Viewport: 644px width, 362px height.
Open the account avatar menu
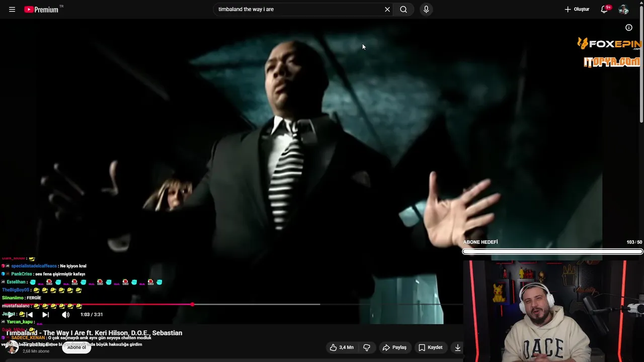[x=623, y=10]
